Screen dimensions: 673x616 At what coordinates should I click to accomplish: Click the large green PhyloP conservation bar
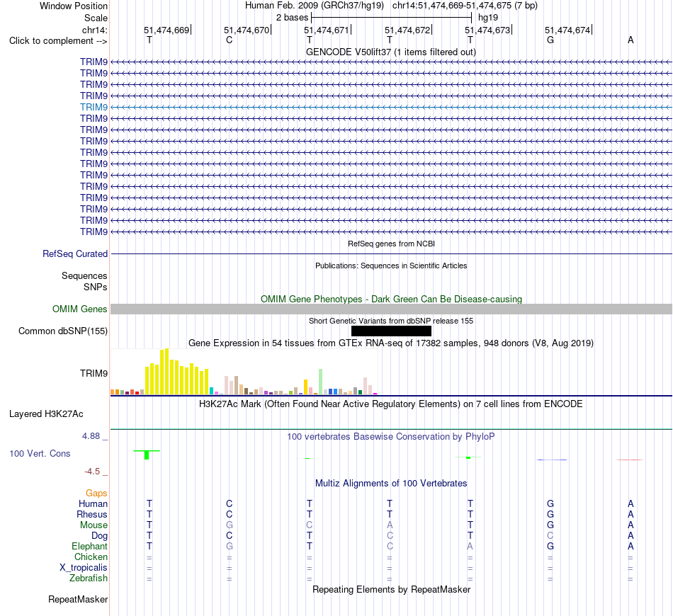pyautogui.click(x=147, y=455)
